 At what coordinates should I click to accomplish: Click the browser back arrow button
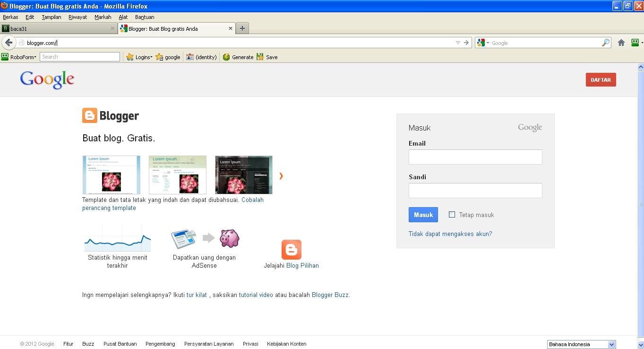pos(9,43)
